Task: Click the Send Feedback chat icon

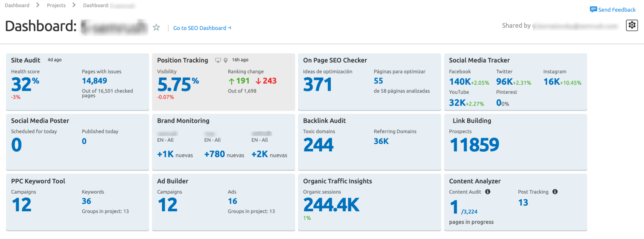Action: pos(593,9)
